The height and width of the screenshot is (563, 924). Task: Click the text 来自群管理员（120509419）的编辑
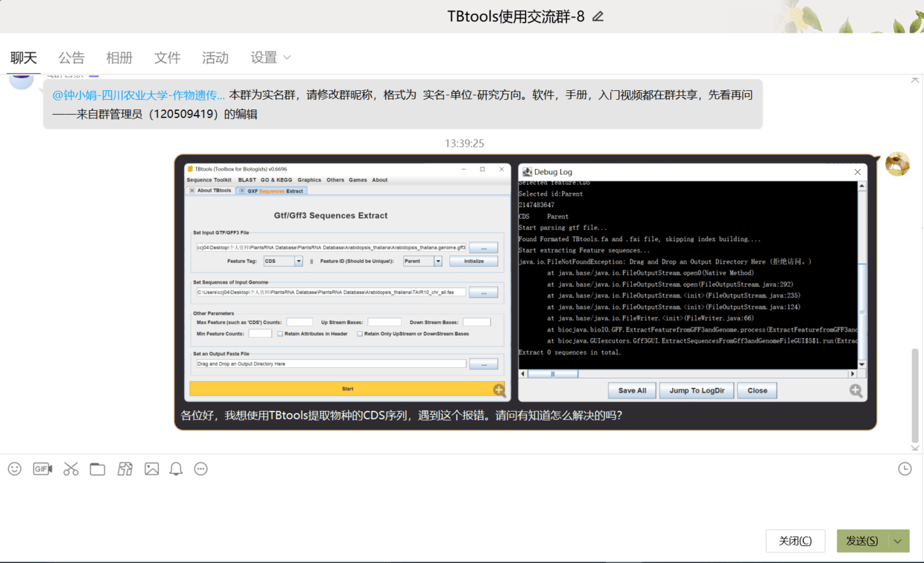tap(167, 115)
